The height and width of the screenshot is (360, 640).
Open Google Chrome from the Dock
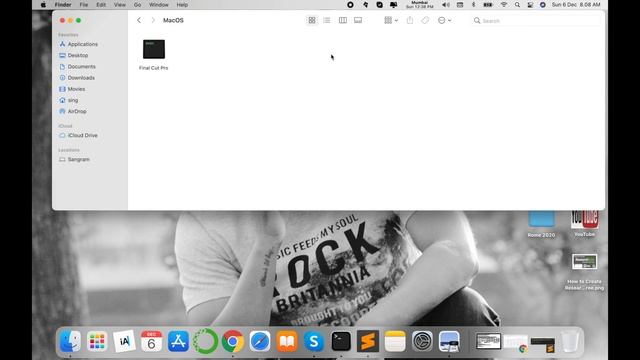pos(233,341)
